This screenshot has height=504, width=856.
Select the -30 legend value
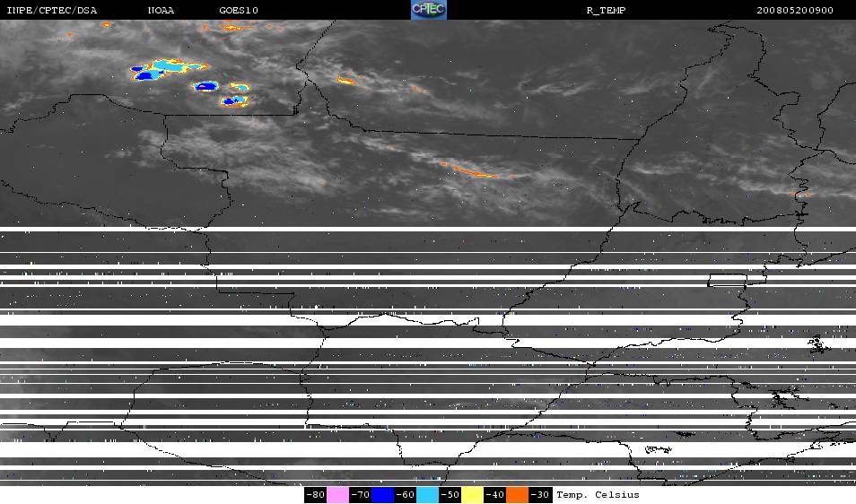tap(540, 495)
